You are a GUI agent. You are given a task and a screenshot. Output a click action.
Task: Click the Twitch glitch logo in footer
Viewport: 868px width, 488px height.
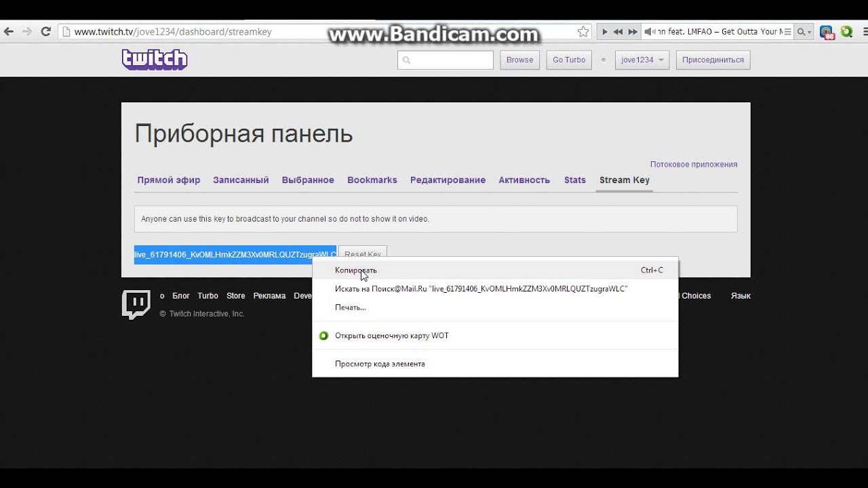(x=136, y=304)
